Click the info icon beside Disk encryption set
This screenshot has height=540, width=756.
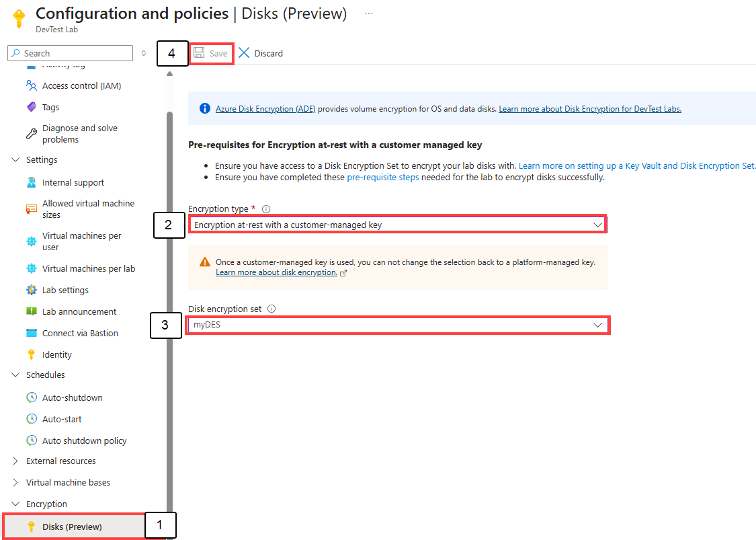click(x=271, y=309)
